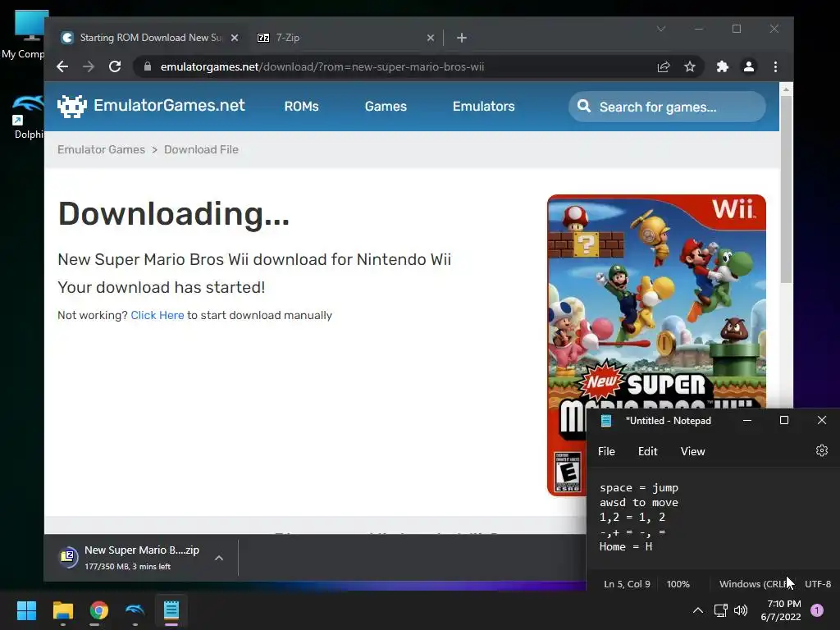The width and height of the screenshot is (840, 630).
Task: Click the page vertical scrollbar
Action: (786, 189)
